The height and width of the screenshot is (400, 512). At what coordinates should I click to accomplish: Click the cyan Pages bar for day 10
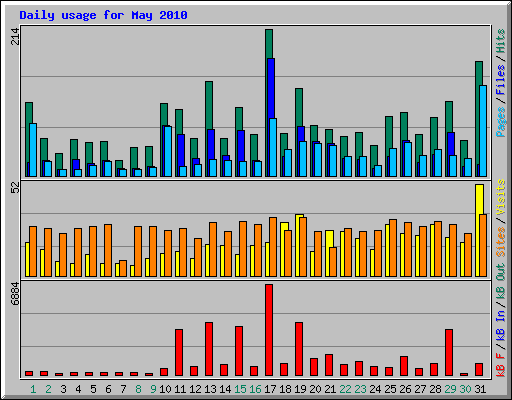click(168, 151)
